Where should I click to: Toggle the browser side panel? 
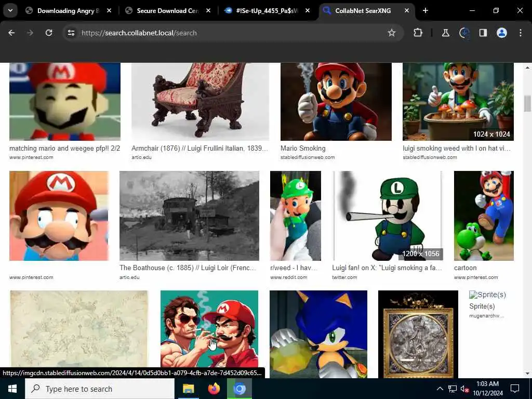(x=483, y=33)
